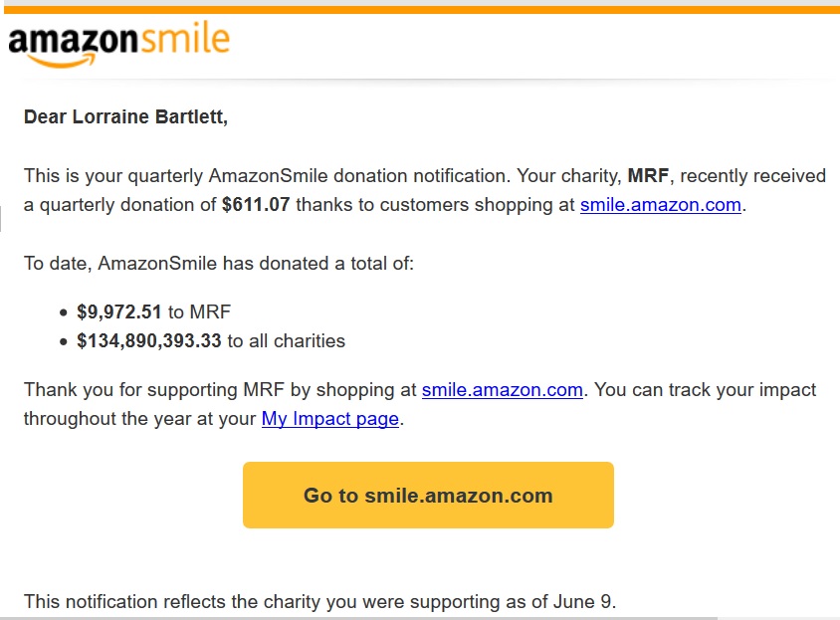The height and width of the screenshot is (620, 840).
Task: Click the phrase "You can track your impact"
Action: pos(705,389)
